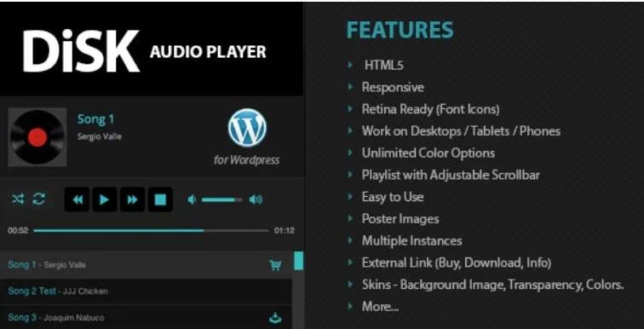Viewport: 644px width, 329px height.
Task: Click the vinyl record album thumbnail
Action: tap(37, 137)
